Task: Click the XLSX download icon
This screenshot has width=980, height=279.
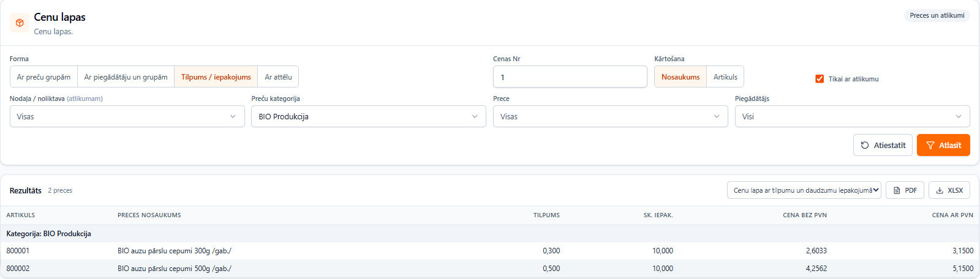Action: click(940, 190)
